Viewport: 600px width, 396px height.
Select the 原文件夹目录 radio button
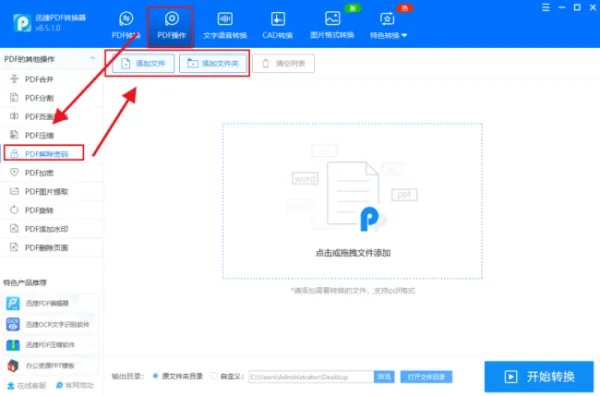pos(155,376)
